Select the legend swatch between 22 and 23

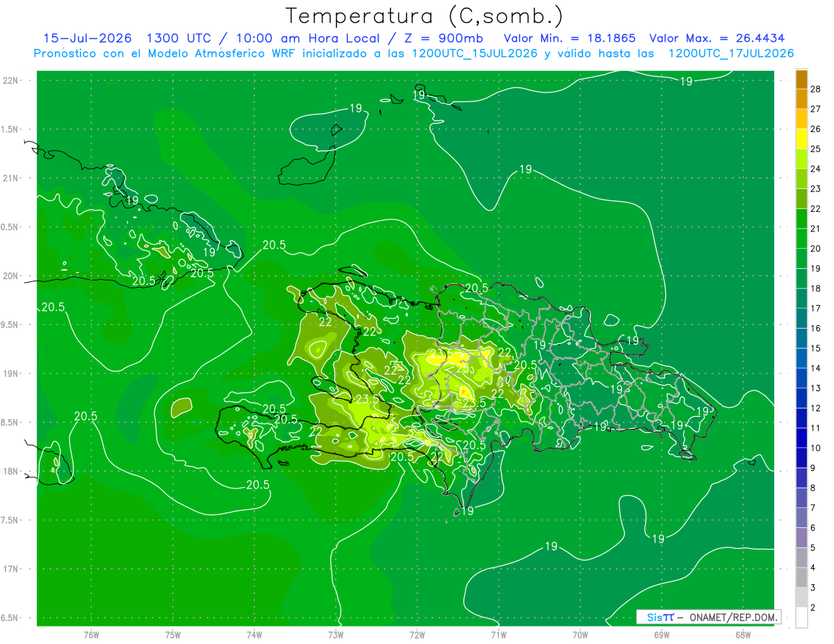tap(802, 199)
